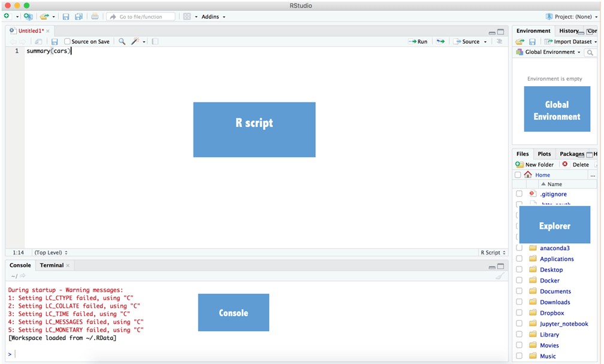Save all open documents
604x364 pixels.
tap(78, 16)
